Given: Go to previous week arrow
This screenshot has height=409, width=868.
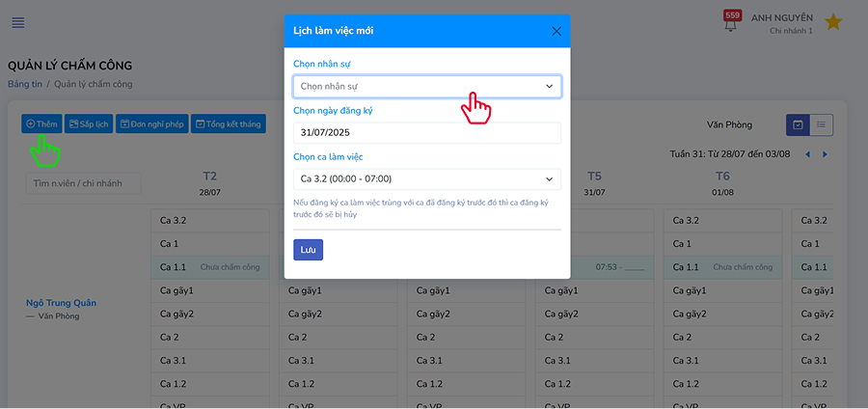Looking at the screenshot, I should (807, 154).
